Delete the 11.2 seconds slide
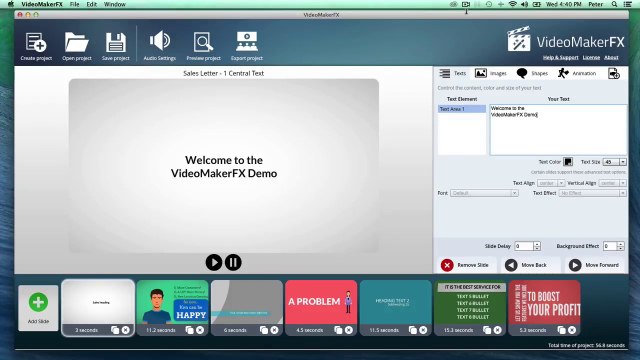The height and width of the screenshot is (360, 640). click(x=200, y=330)
